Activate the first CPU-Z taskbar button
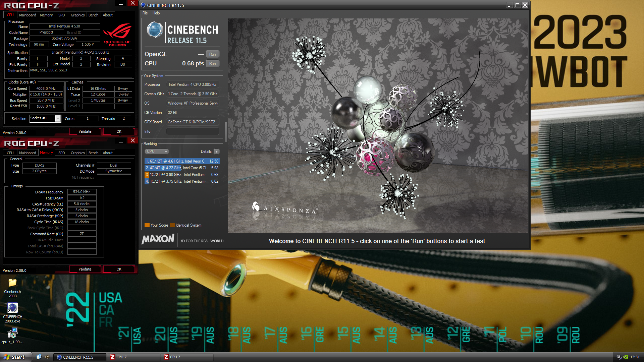The image size is (644, 362). (x=134, y=357)
